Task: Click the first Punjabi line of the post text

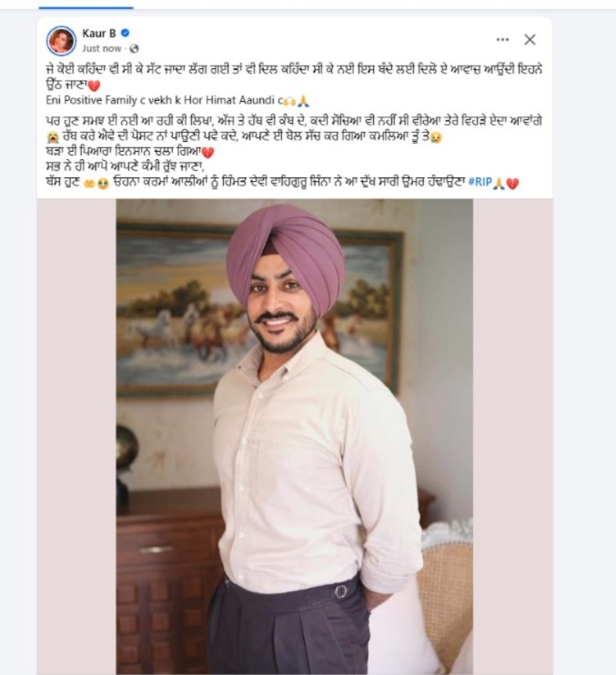Action: click(294, 69)
